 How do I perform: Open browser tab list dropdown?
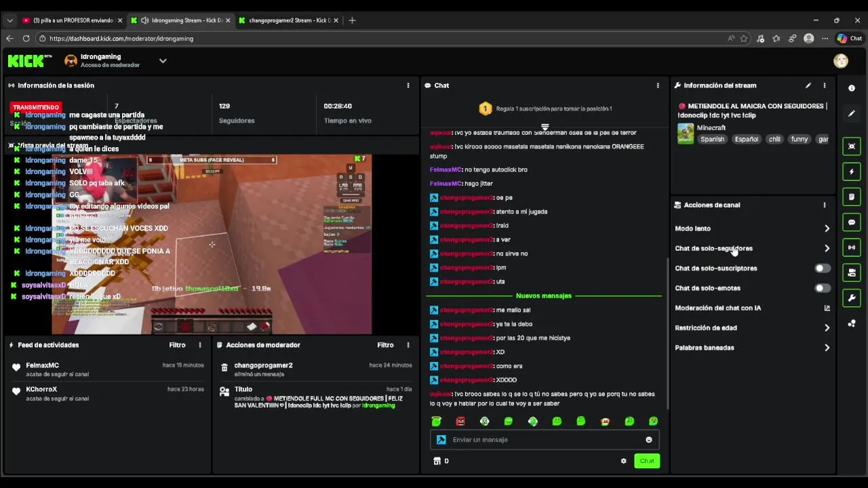9,20
